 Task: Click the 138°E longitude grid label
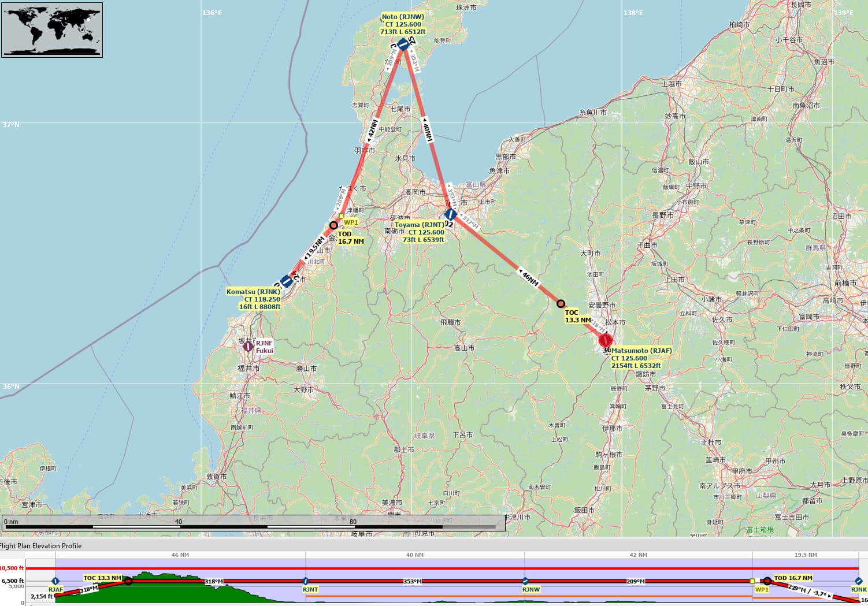(x=633, y=13)
